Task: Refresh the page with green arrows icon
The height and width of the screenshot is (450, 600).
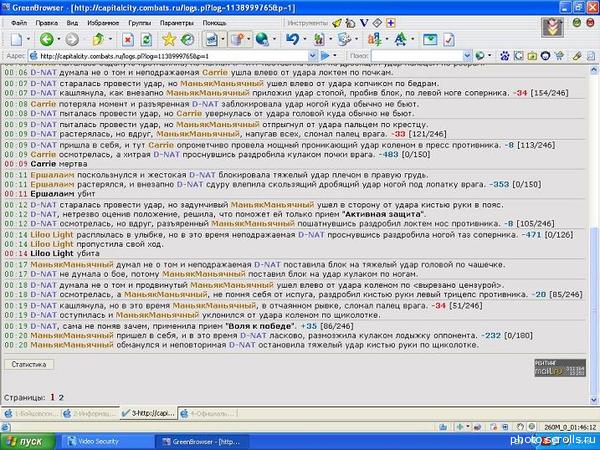Action: 146,39
